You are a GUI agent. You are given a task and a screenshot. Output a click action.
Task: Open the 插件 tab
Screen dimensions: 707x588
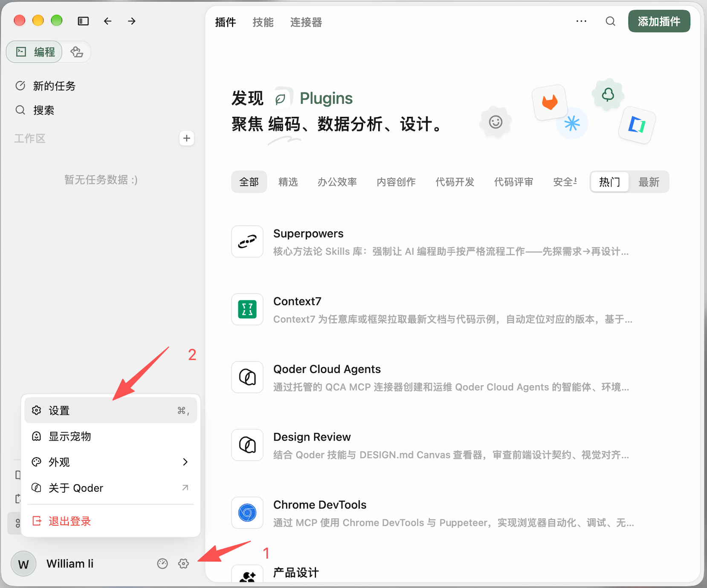click(x=226, y=22)
